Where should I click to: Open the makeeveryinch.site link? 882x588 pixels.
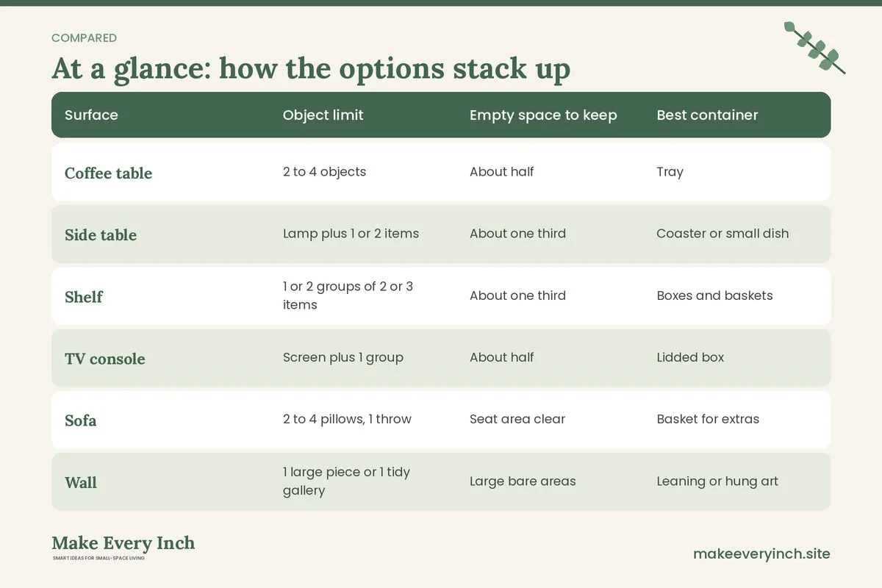click(761, 553)
